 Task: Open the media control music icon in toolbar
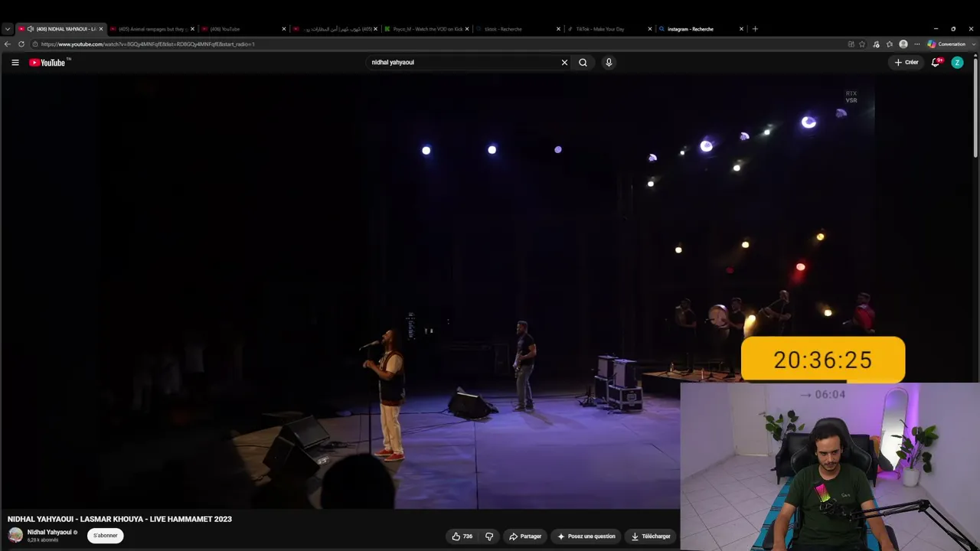(x=877, y=44)
